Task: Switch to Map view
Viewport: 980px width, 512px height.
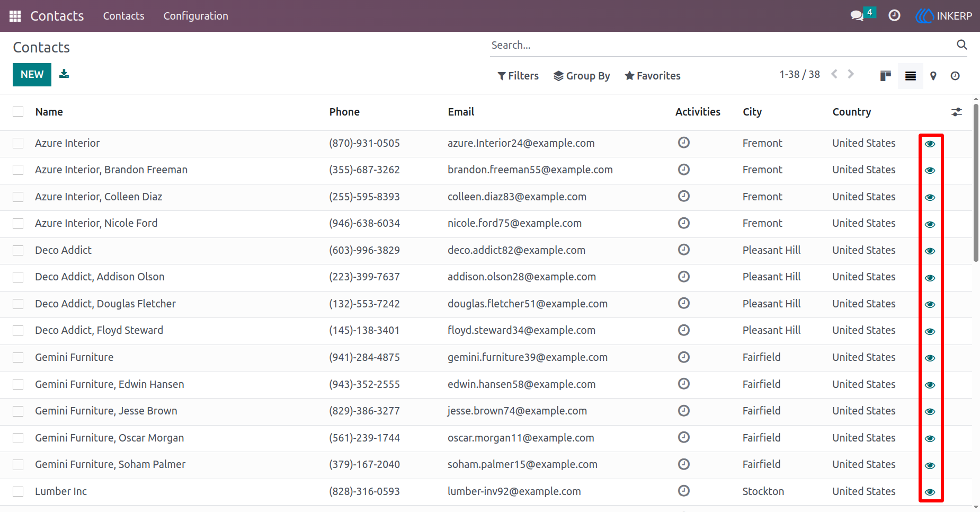Action: click(x=933, y=76)
